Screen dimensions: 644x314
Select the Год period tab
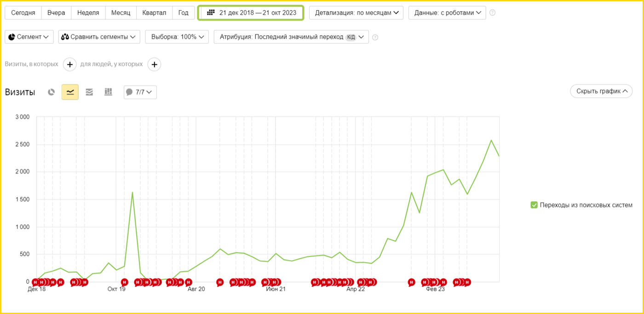coord(184,13)
